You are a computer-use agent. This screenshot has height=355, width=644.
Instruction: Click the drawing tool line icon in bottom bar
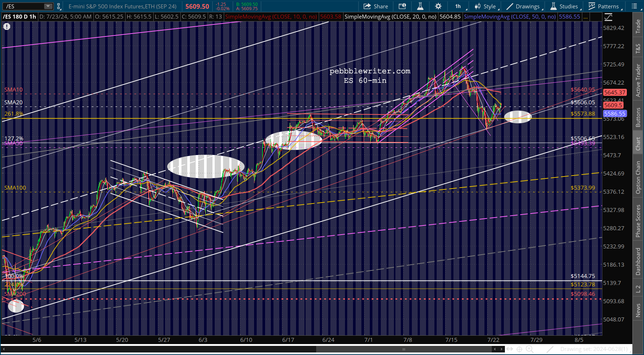pyautogui.click(x=550, y=349)
